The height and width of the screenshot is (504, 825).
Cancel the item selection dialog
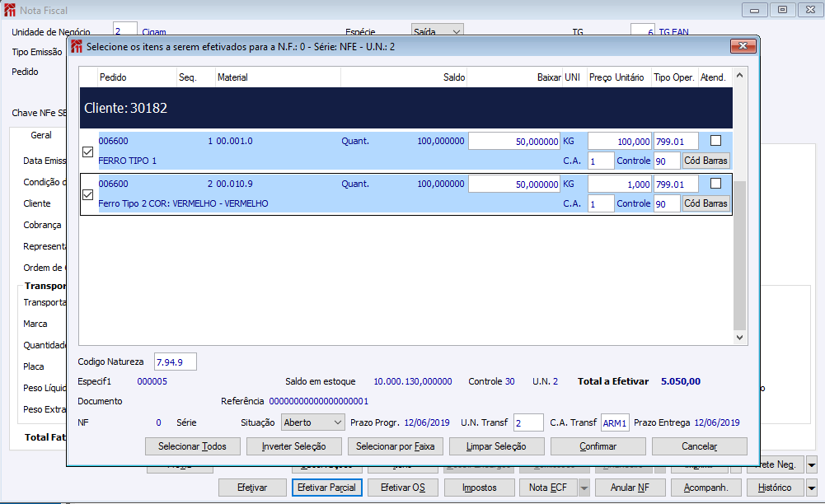point(699,446)
